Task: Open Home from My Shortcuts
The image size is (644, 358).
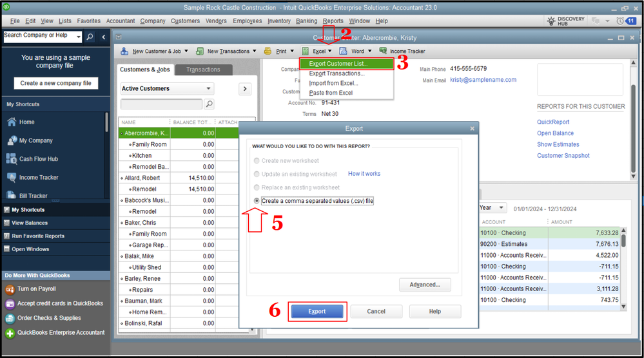Action: click(x=26, y=122)
